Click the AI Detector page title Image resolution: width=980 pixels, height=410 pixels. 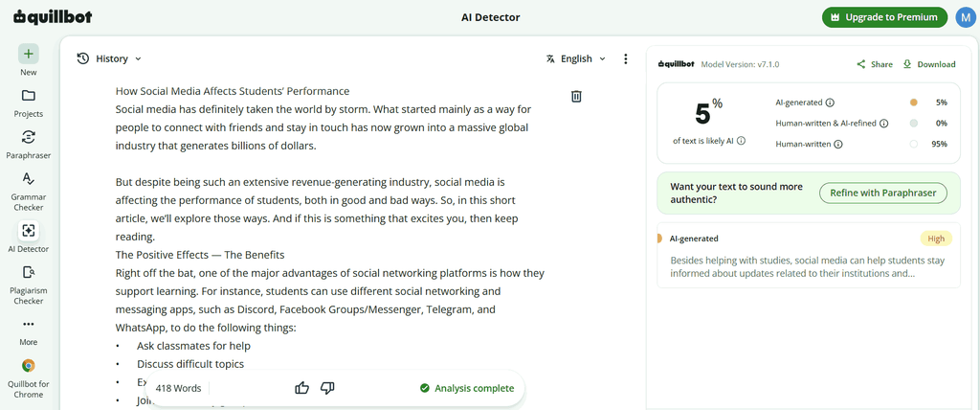[490, 17]
